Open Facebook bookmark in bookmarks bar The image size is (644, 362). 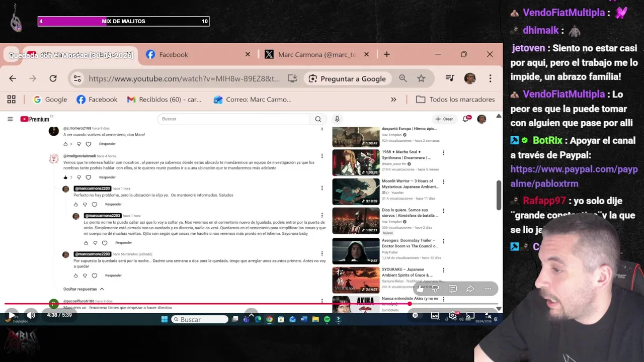(97, 100)
